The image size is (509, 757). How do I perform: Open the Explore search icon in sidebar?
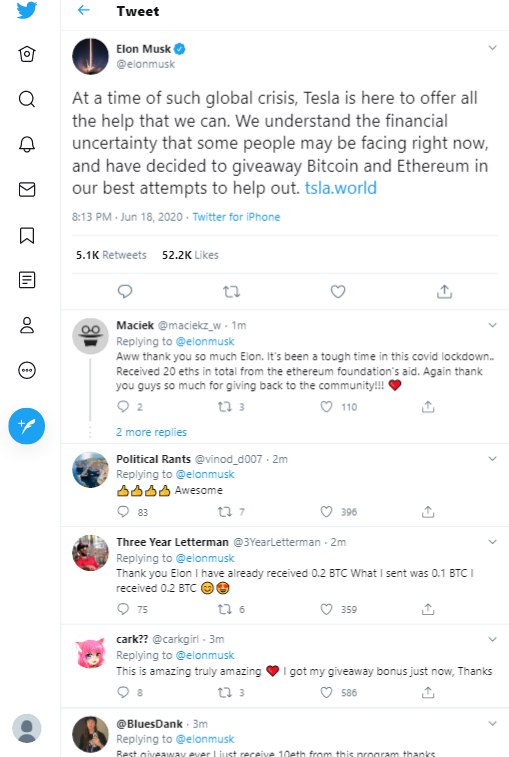click(27, 99)
